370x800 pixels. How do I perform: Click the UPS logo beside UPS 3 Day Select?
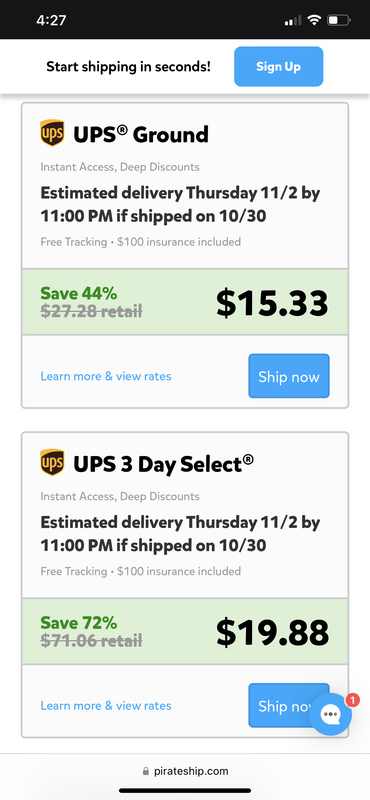(x=52, y=463)
